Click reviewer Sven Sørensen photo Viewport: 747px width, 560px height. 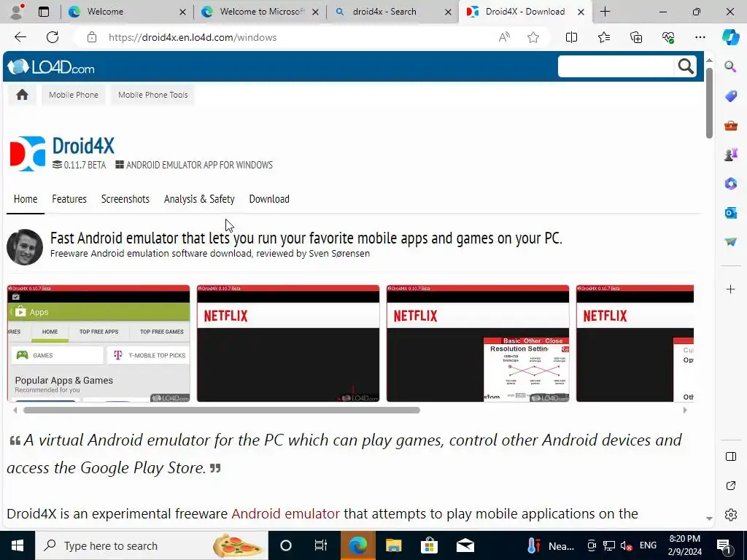25,246
